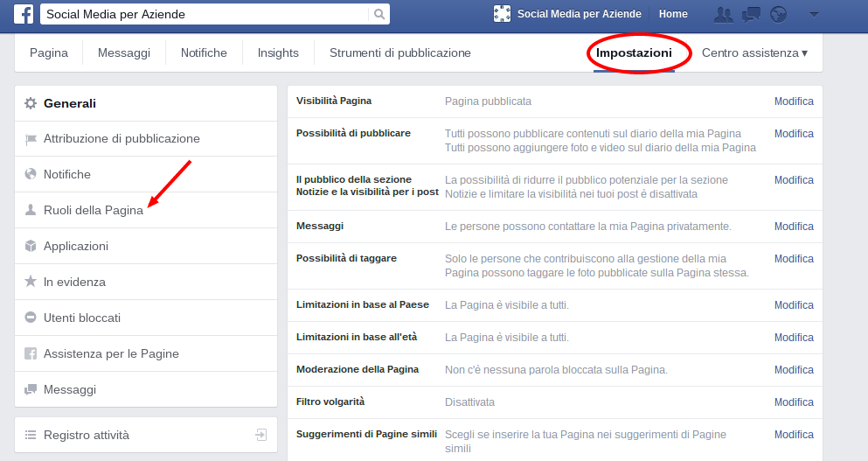Open the friend requests icon

click(x=723, y=14)
